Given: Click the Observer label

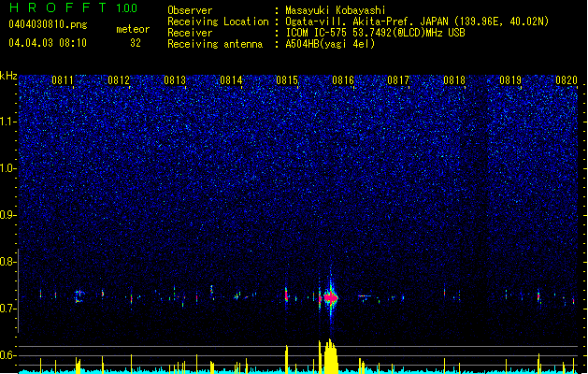Looking at the screenshot, I should point(190,10).
